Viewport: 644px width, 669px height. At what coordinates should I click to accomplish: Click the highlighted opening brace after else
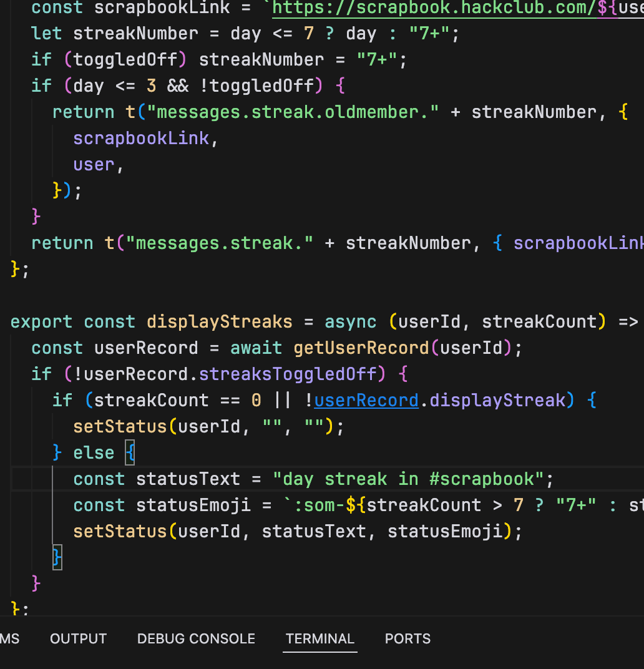130,452
